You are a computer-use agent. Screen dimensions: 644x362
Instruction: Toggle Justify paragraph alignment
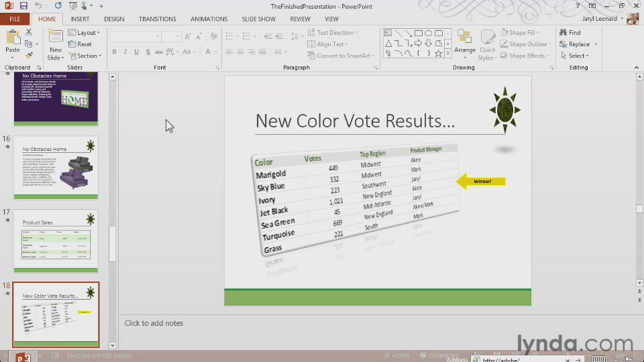[262, 52]
